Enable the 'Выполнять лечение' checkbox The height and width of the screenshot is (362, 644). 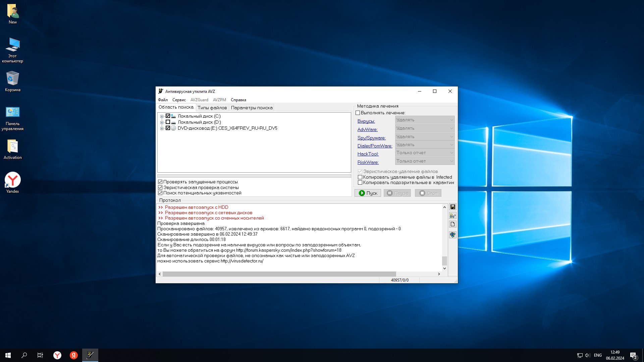pyautogui.click(x=358, y=113)
